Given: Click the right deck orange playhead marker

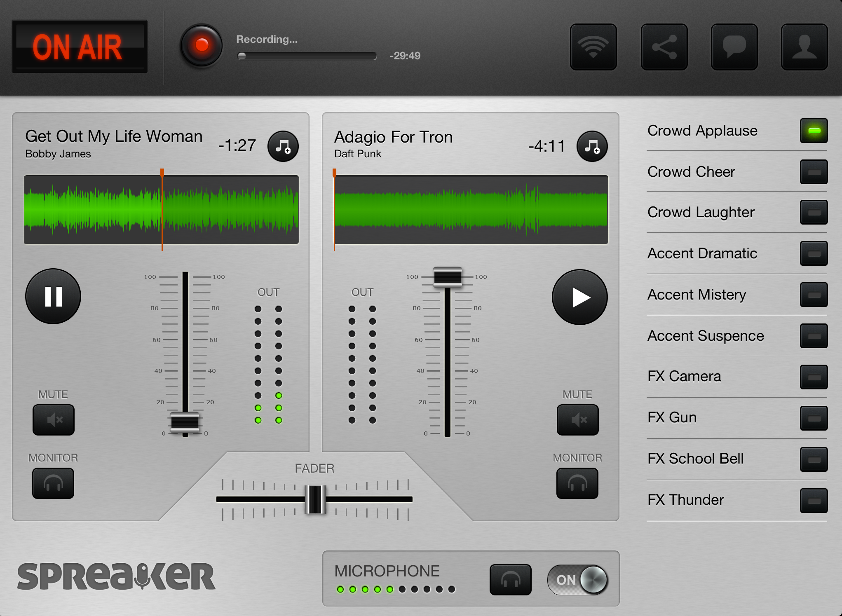Looking at the screenshot, I should pos(334,209).
